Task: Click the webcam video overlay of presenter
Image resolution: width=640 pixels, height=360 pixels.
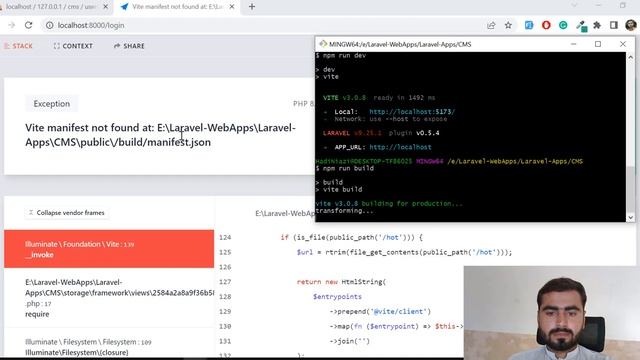Action: click(x=552, y=313)
